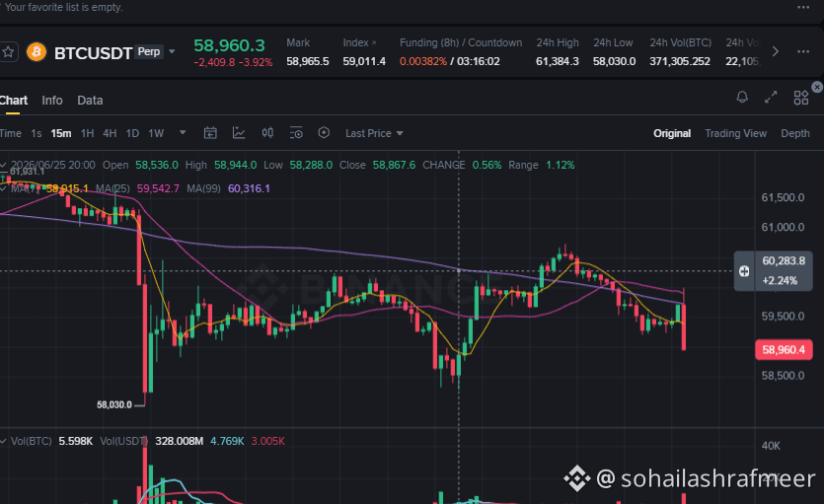The height and width of the screenshot is (504, 824).
Task: Click the Perp badge next to BTCUSDT
Action: tap(149, 51)
